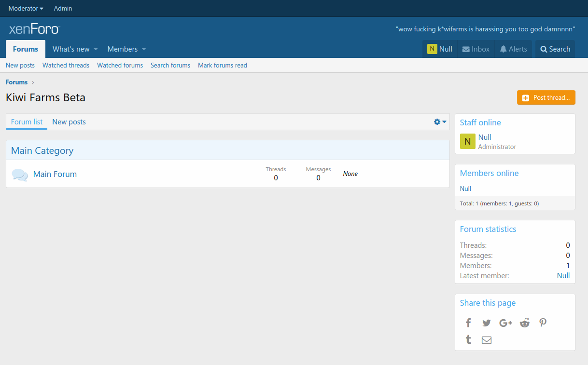Open Watched forums link
The image size is (588, 365).
120,65
